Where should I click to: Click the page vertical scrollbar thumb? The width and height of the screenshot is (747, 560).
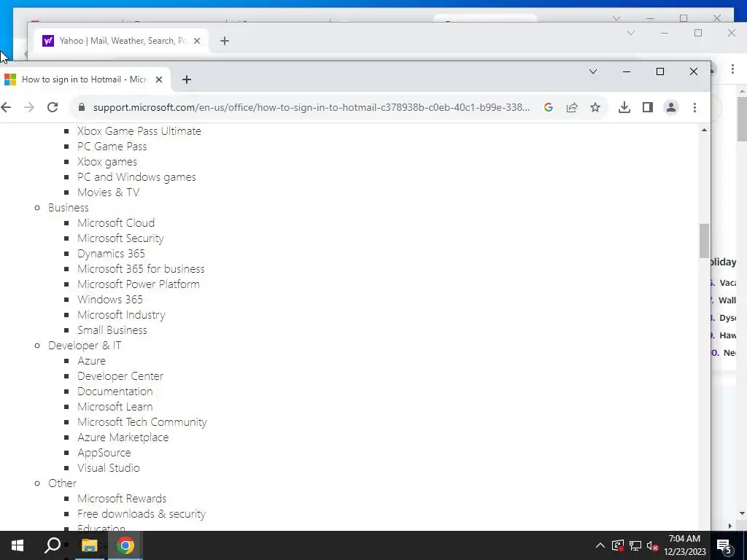tap(704, 241)
